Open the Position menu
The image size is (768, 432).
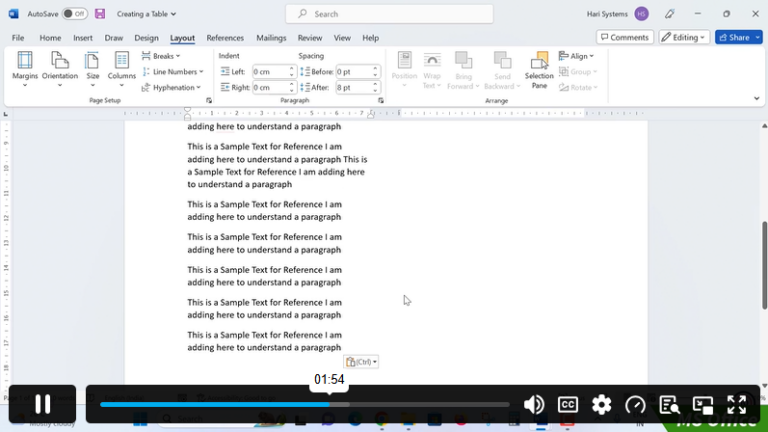pos(404,70)
